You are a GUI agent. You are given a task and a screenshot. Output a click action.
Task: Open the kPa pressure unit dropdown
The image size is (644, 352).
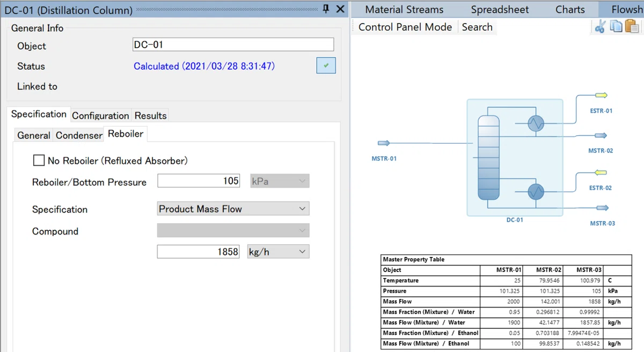click(280, 181)
